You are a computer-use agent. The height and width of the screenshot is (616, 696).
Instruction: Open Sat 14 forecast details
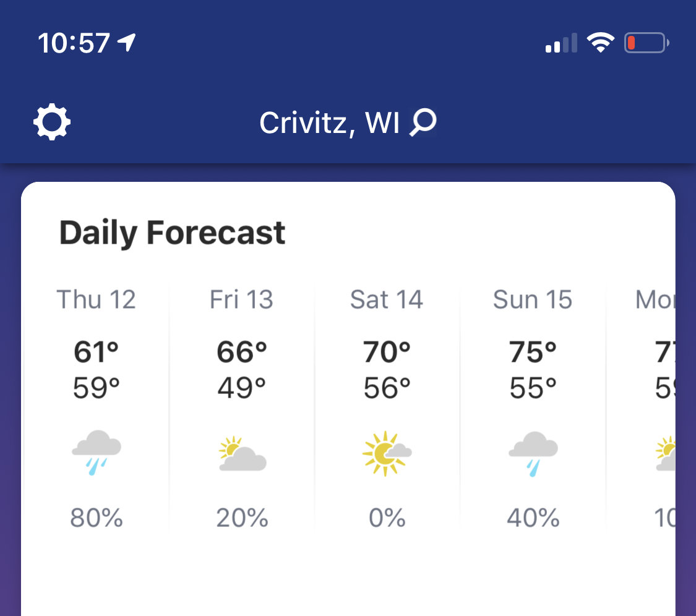(387, 408)
